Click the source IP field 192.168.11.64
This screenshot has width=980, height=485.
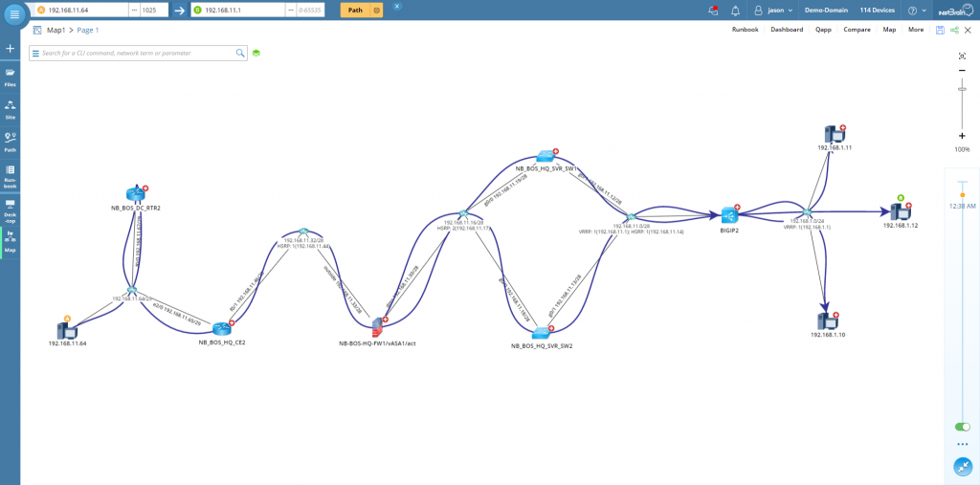(x=81, y=10)
